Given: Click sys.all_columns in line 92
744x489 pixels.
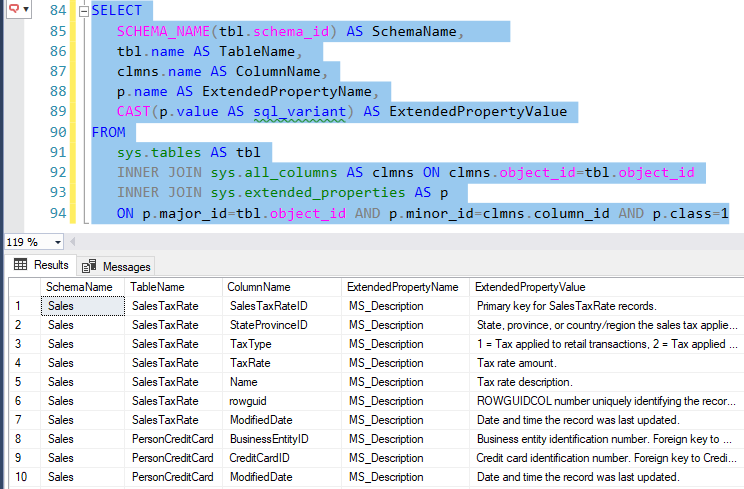Looking at the screenshot, I should (x=274, y=173).
